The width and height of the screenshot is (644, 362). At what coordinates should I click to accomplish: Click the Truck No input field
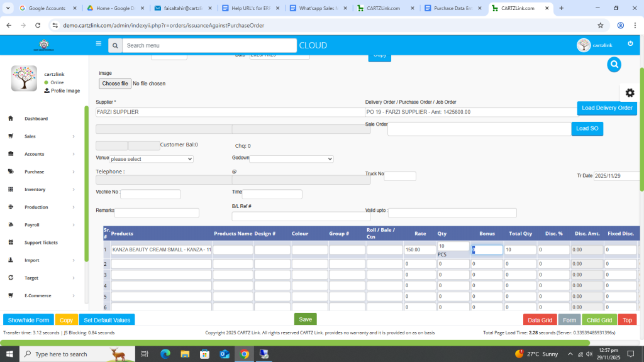(400, 176)
